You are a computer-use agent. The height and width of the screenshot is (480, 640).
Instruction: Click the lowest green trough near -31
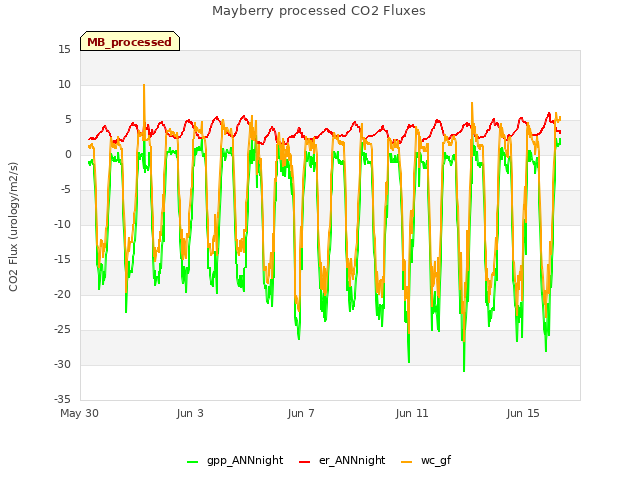tap(464, 371)
